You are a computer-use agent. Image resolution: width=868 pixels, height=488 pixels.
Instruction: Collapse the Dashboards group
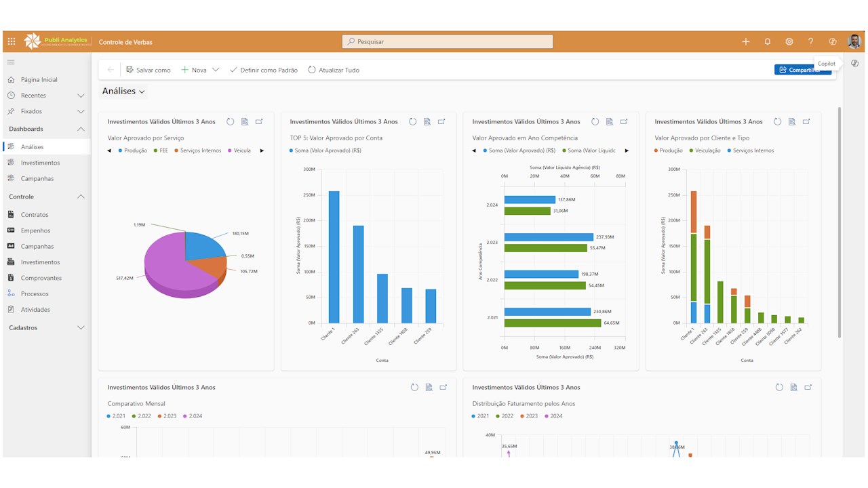tap(81, 129)
